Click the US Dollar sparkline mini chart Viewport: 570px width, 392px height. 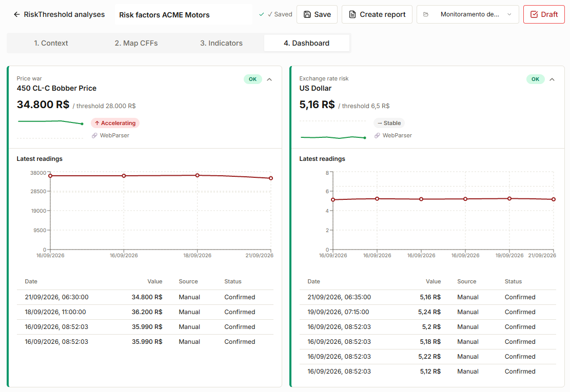(333, 129)
